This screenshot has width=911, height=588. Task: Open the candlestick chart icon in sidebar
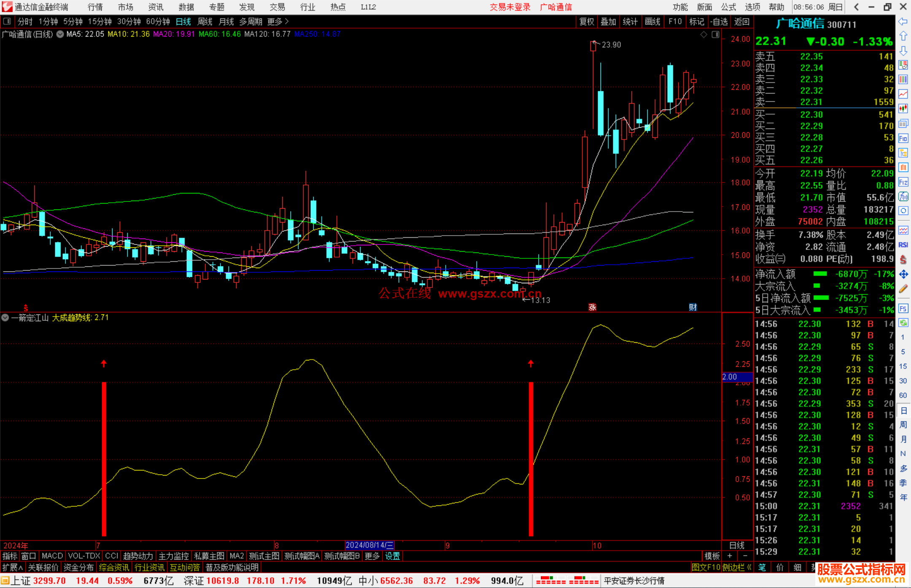pos(903,109)
